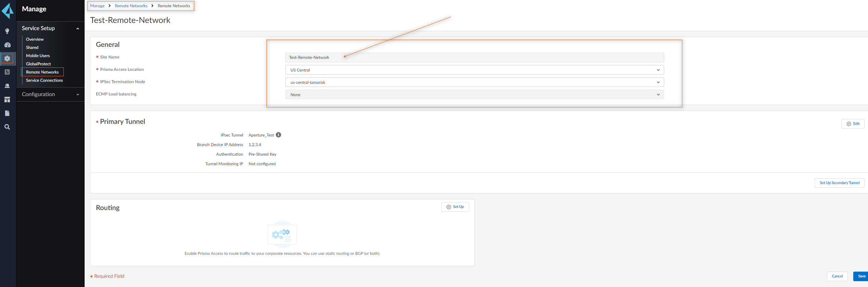Go to Overview in Service Setup

coord(35,39)
